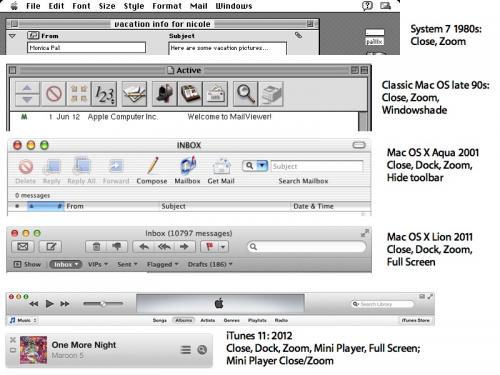Click the application switcher icon in menu bar
Screen dimensions: 500x375
385,6
